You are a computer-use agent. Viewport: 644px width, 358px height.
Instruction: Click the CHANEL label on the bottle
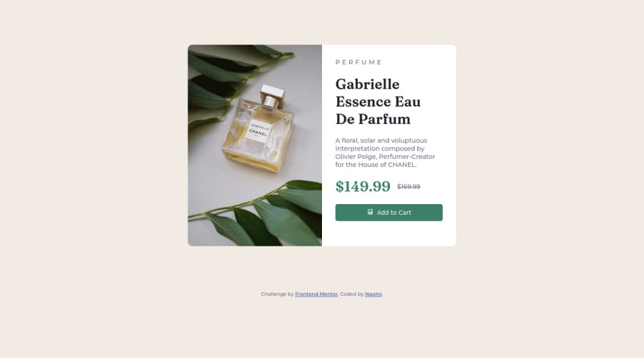[258, 132]
